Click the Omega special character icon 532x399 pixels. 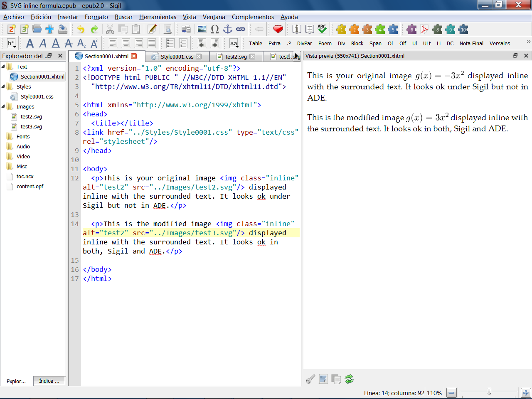215,29
